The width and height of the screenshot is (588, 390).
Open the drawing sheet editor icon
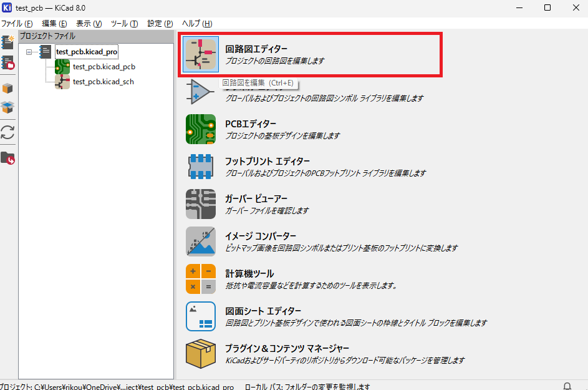[x=201, y=316]
